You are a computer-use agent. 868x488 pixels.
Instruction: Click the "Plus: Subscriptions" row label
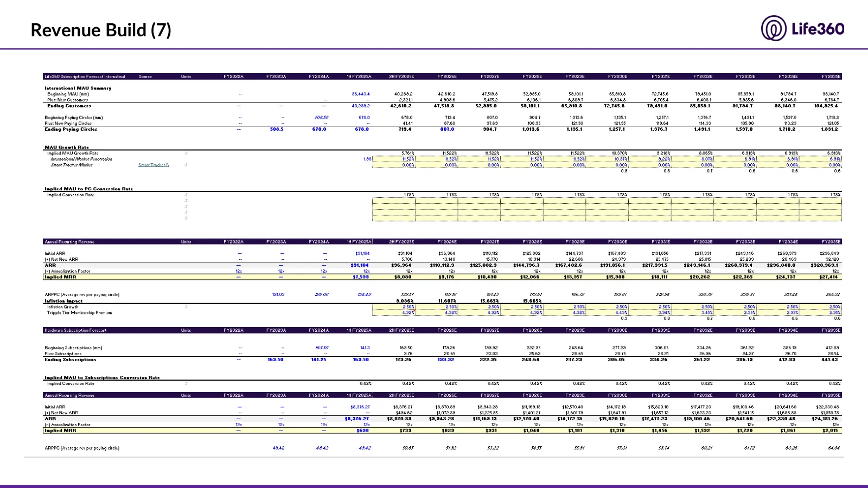tap(63, 354)
